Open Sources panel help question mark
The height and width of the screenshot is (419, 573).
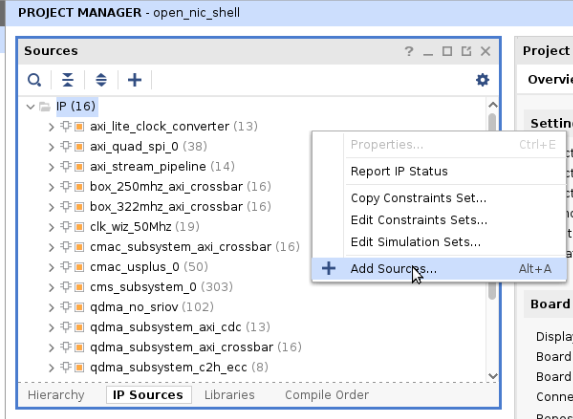(x=409, y=51)
